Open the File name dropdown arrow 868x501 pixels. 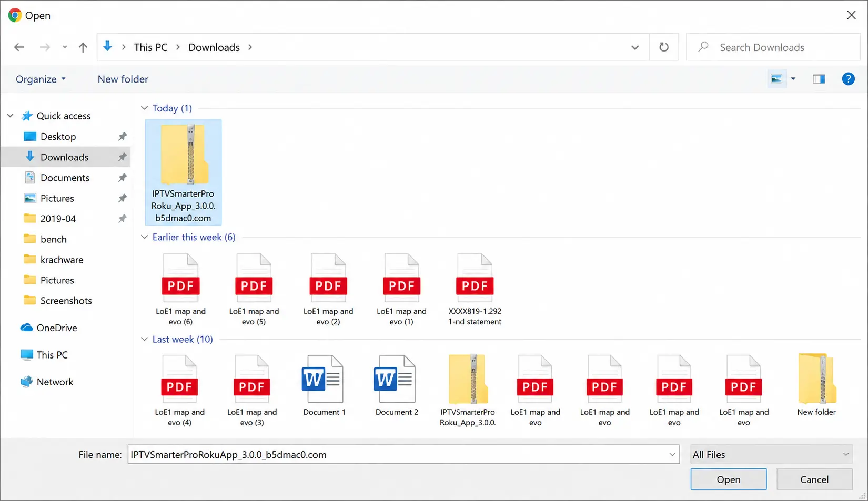(672, 455)
